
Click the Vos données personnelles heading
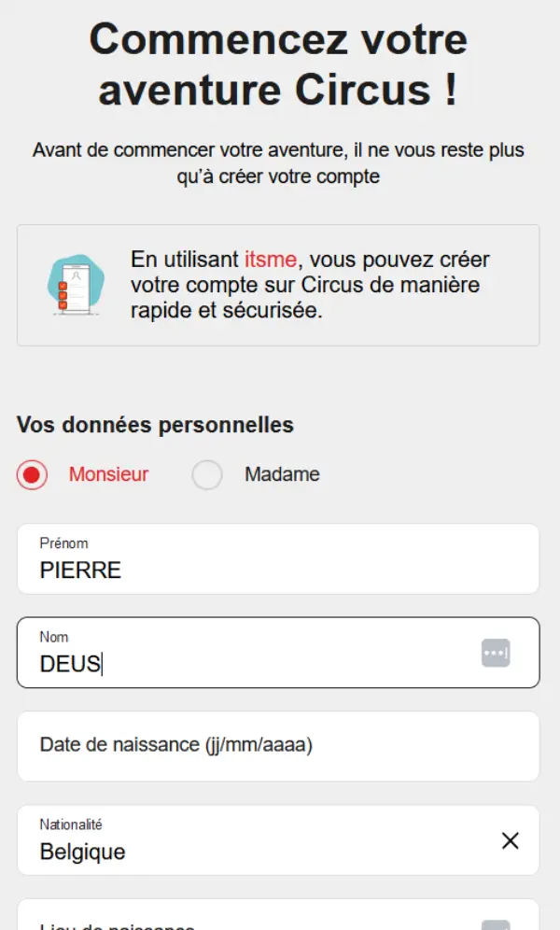click(x=154, y=425)
